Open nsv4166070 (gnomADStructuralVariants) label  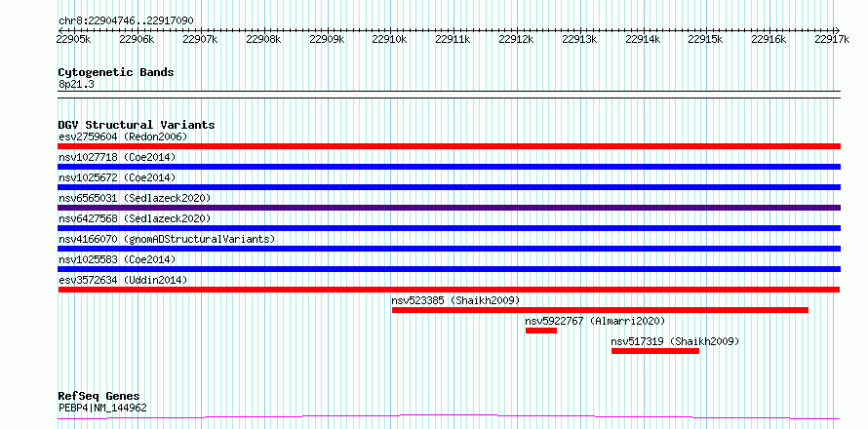167,239
